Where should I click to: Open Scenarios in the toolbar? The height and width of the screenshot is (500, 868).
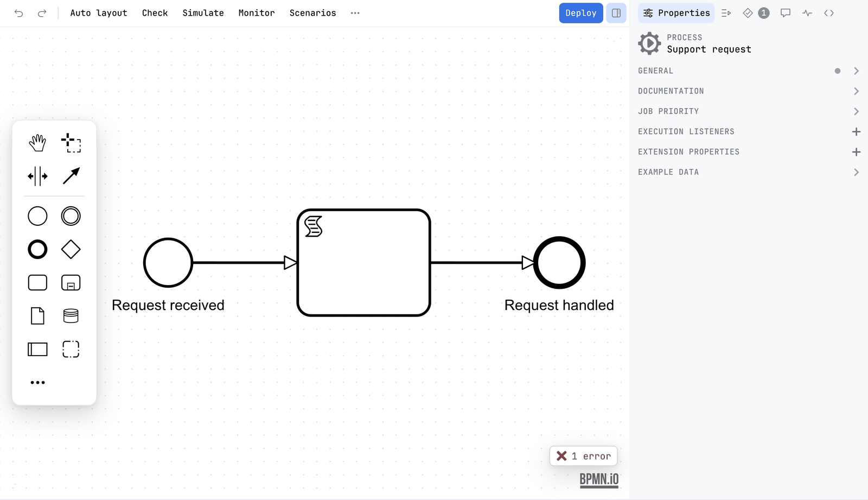(x=312, y=13)
